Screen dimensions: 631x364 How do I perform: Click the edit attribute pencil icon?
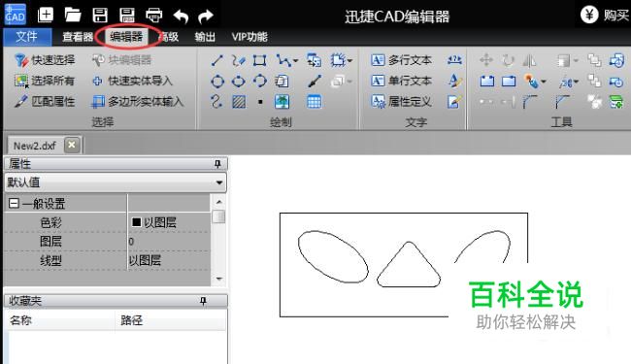(x=454, y=102)
